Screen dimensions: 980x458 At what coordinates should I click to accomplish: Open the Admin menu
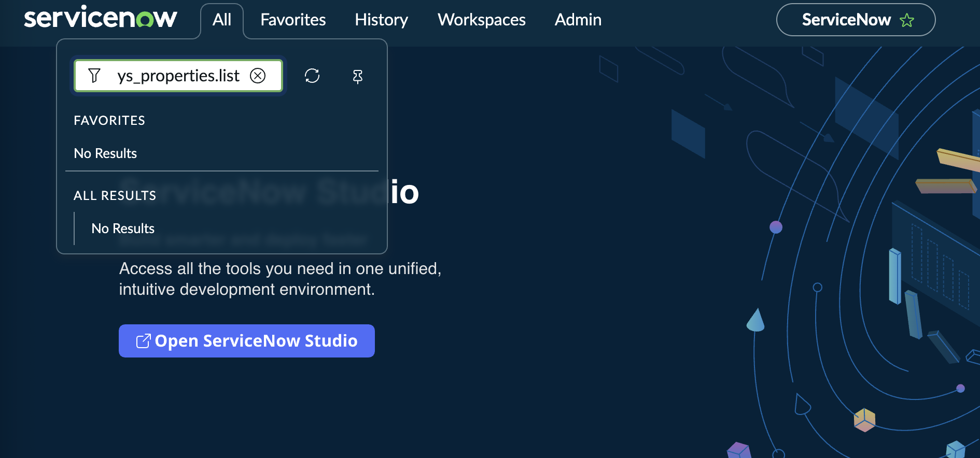(578, 20)
